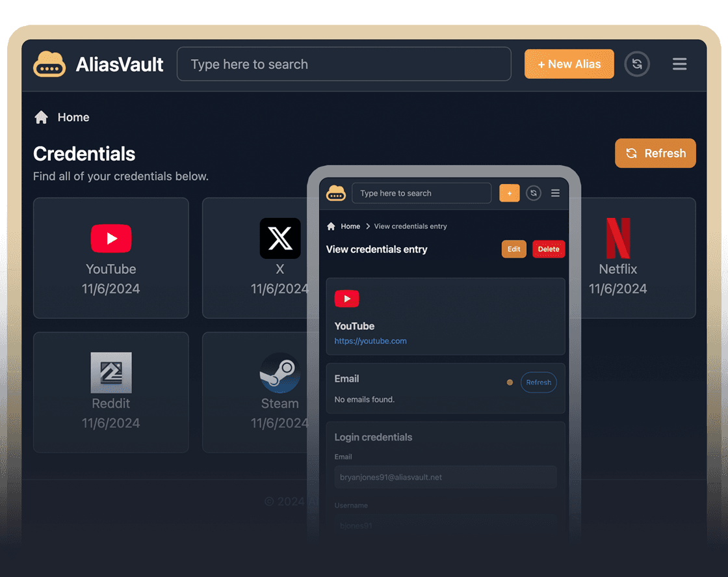
Task: Click the Netflix N logo
Action: point(618,238)
